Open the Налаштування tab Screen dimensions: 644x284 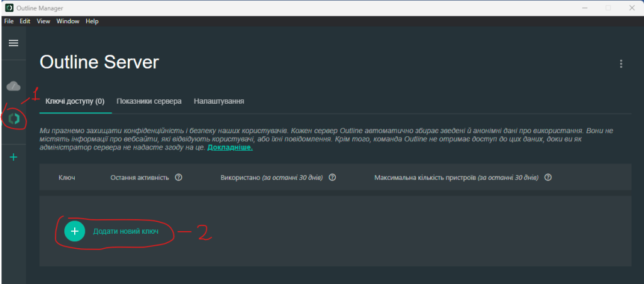[x=219, y=101]
